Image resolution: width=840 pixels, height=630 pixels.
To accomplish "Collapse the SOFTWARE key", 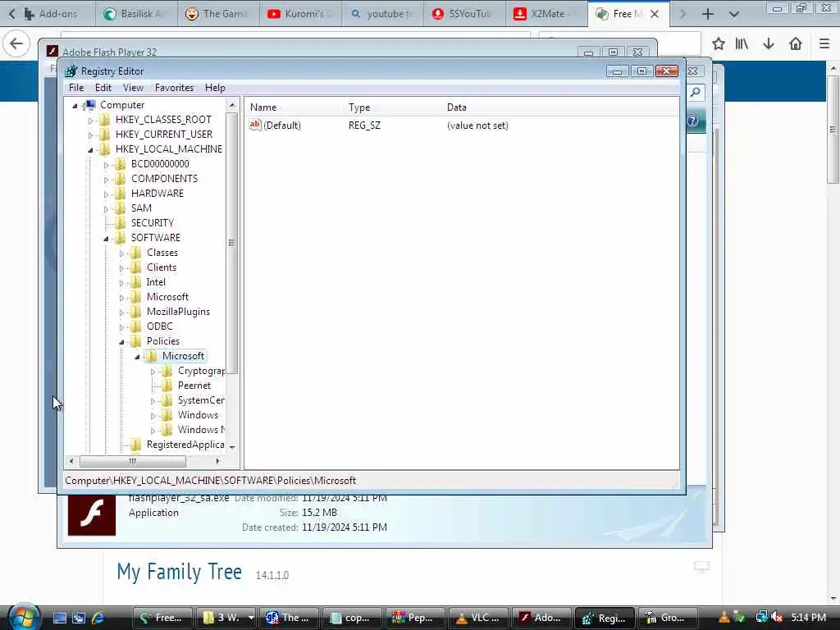I will point(106,239).
